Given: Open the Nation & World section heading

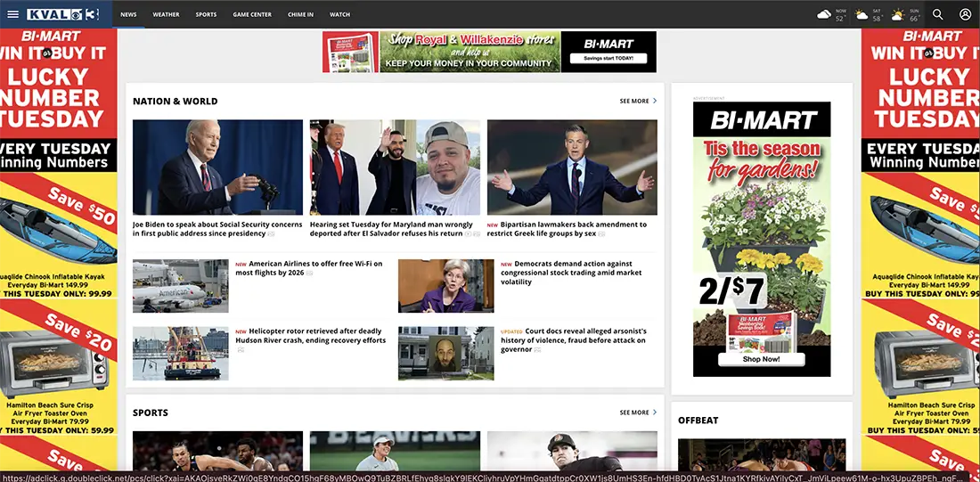Looking at the screenshot, I should [x=175, y=102].
